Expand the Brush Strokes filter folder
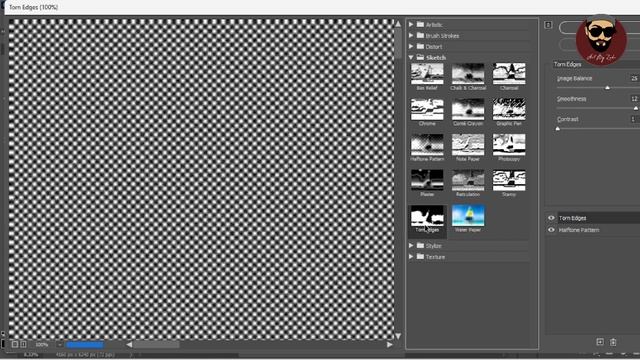The width and height of the screenshot is (640, 360). [x=411, y=36]
